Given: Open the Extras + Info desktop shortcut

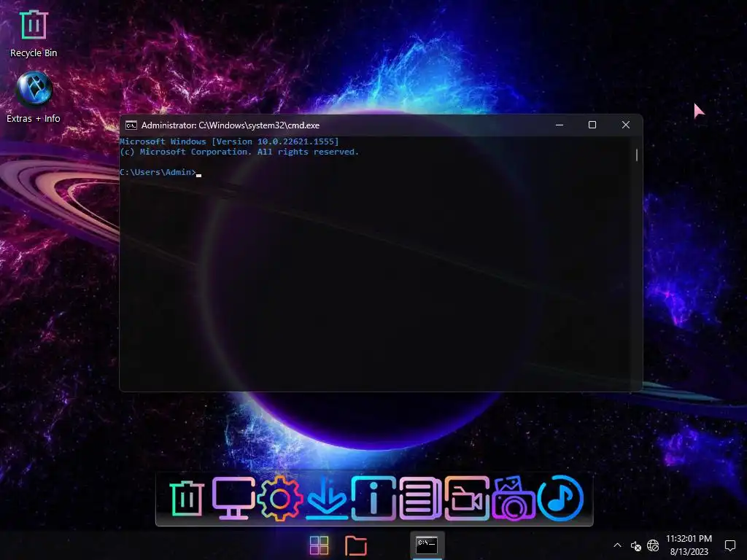Looking at the screenshot, I should tap(34, 98).
